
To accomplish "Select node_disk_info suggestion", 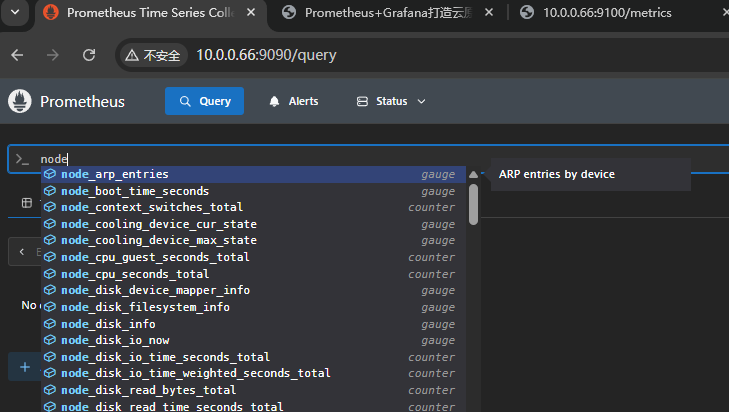I will pyautogui.click(x=253, y=324).
